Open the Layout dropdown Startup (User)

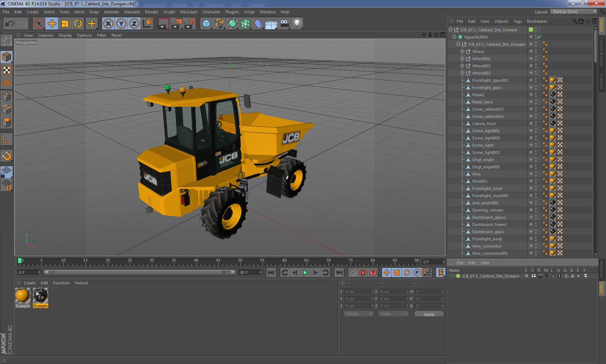pos(574,12)
